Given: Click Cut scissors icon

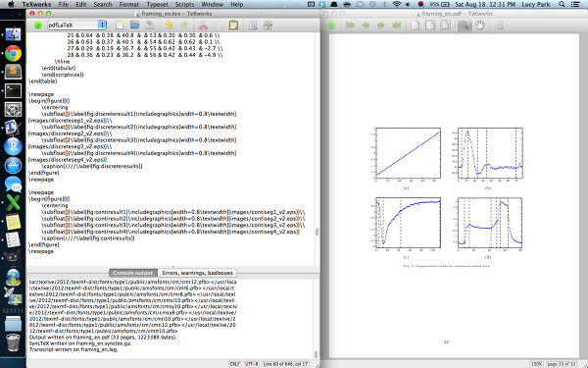Looking at the screenshot, I should 203,26.
